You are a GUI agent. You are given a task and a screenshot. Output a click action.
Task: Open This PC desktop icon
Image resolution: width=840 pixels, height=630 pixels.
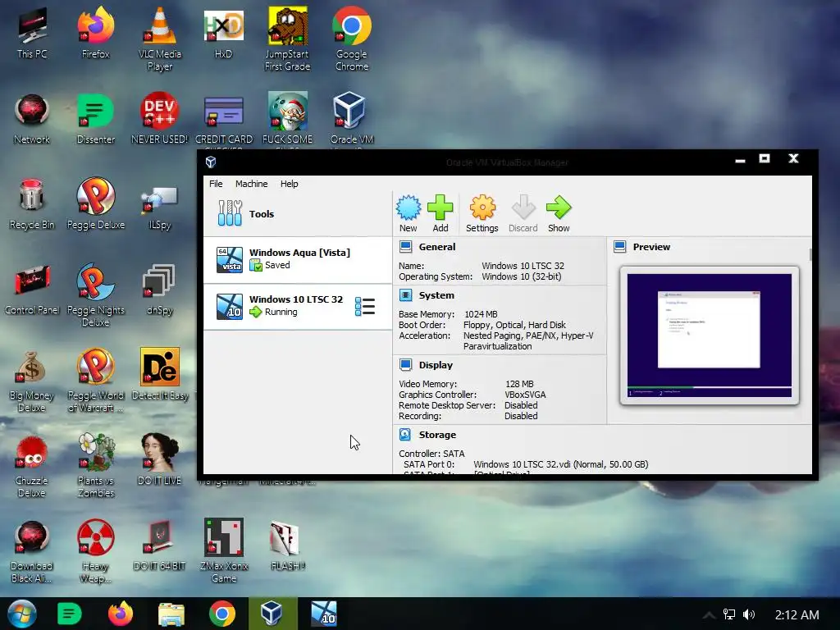click(32, 32)
